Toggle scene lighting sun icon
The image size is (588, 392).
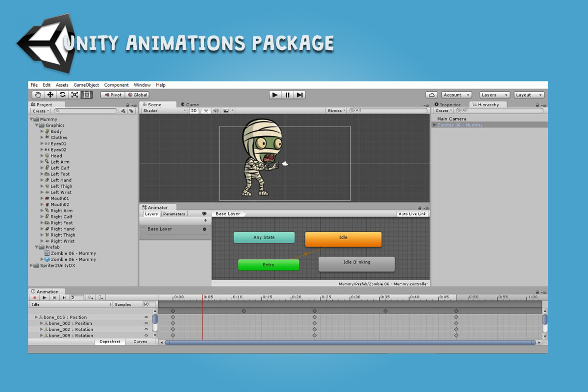[x=206, y=111]
